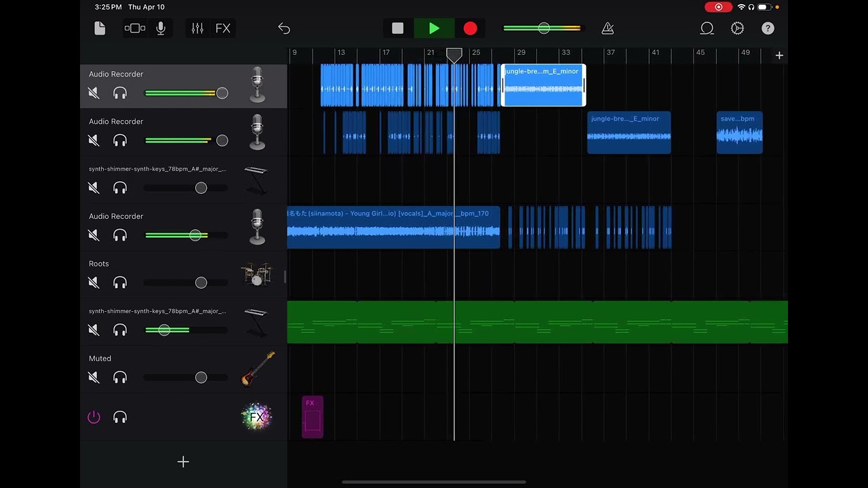Image resolution: width=868 pixels, height=488 pixels.
Task: Click bar 13 on the ruler
Action: (341, 53)
